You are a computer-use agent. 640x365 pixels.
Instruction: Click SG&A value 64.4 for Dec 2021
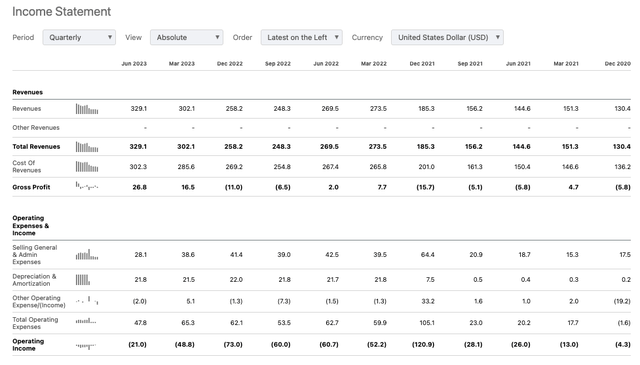click(x=427, y=254)
